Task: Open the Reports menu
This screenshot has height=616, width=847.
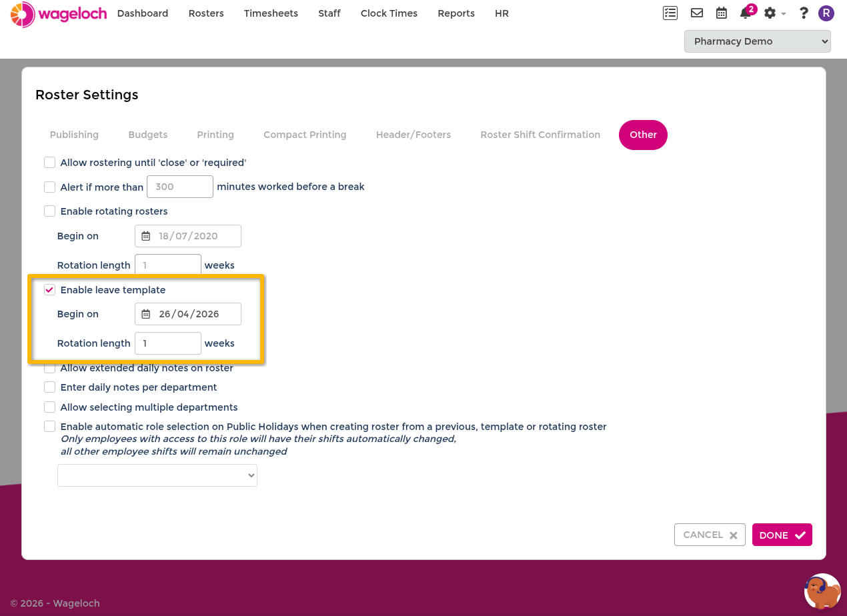Action: tap(456, 13)
